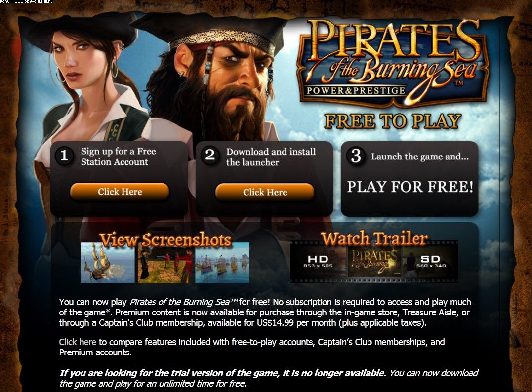This screenshot has height=392, width=532.
Task: Open the HD 853 x 505 trailer
Action: click(x=318, y=262)
